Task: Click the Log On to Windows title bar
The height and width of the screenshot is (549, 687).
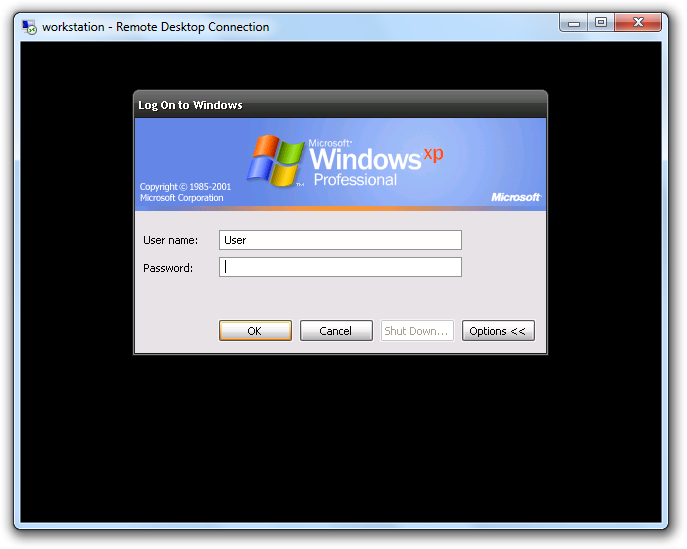Action: (x=340, y=105)
